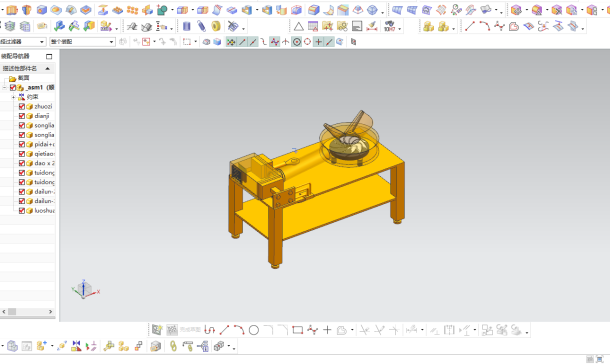Click the yellow stacked blocks assembly icon

[428, 26]
